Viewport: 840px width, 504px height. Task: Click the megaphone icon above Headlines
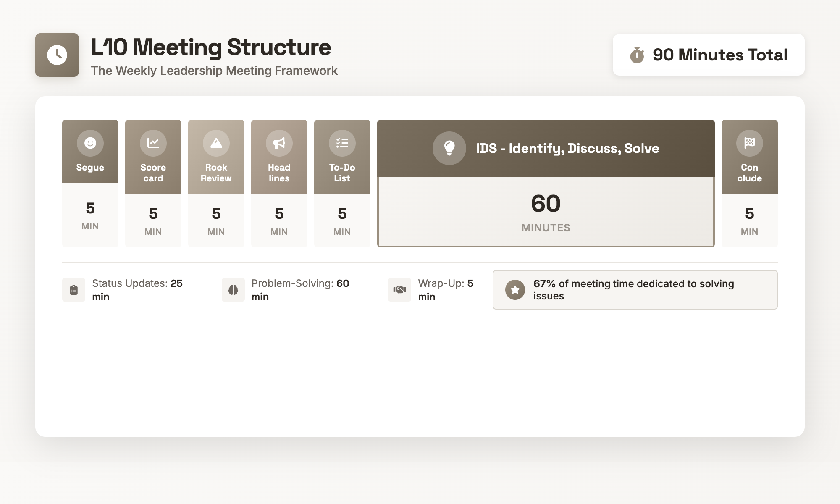[x=279, y=143]
